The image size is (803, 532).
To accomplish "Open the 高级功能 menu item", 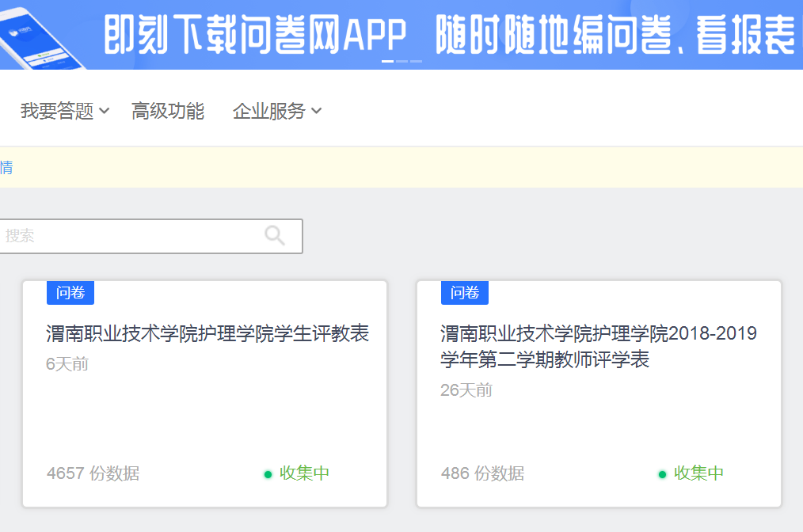I will coord(168,111).
